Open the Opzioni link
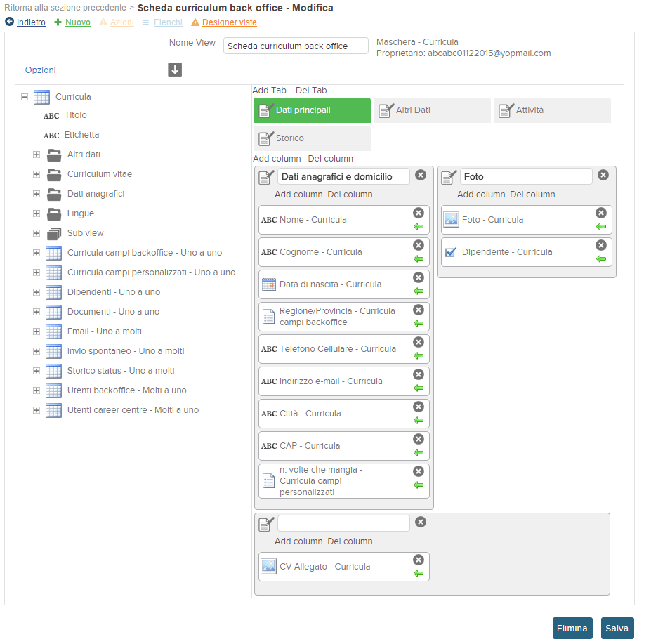Screen dimensions: 651x644 click(40, 70)
